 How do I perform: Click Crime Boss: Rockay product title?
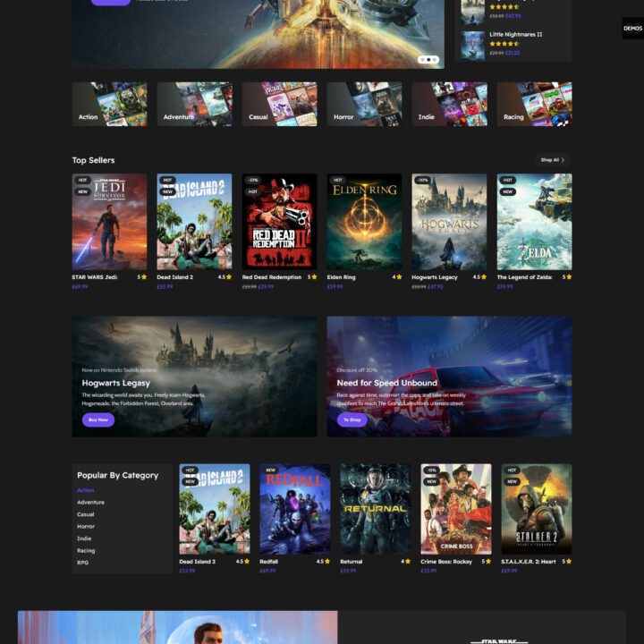446,562
